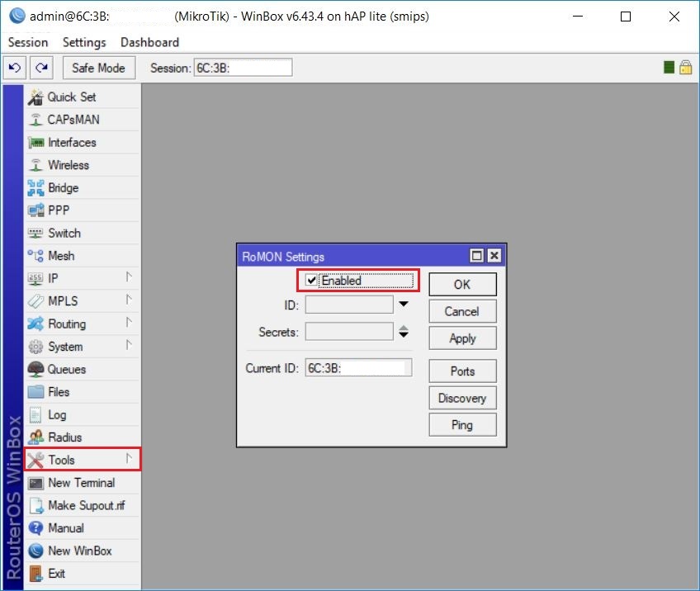Click the green status indicator square
This screenshot has width=700, height=591.
click(669, 68)
